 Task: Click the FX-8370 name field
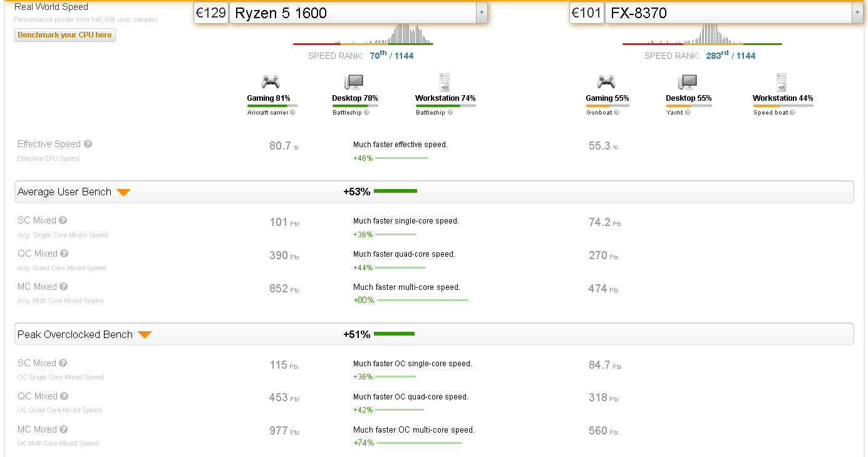[x=728, y=13]
